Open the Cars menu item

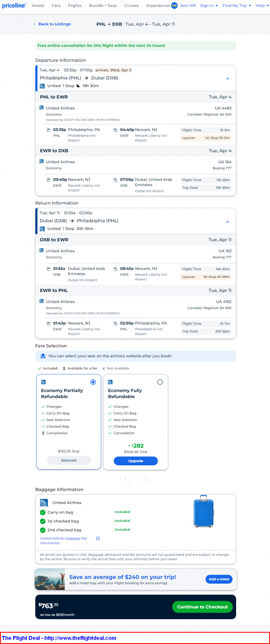click(x=56, y=6)
